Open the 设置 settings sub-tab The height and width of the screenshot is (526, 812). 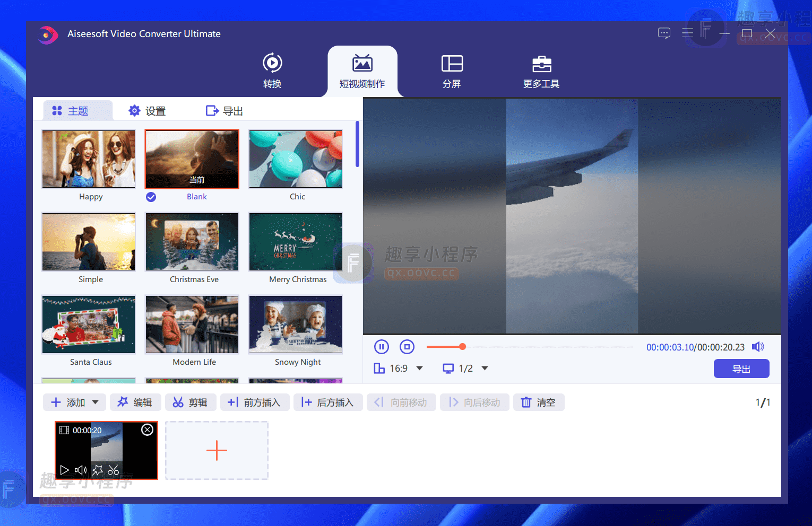(x=147, y=111)
